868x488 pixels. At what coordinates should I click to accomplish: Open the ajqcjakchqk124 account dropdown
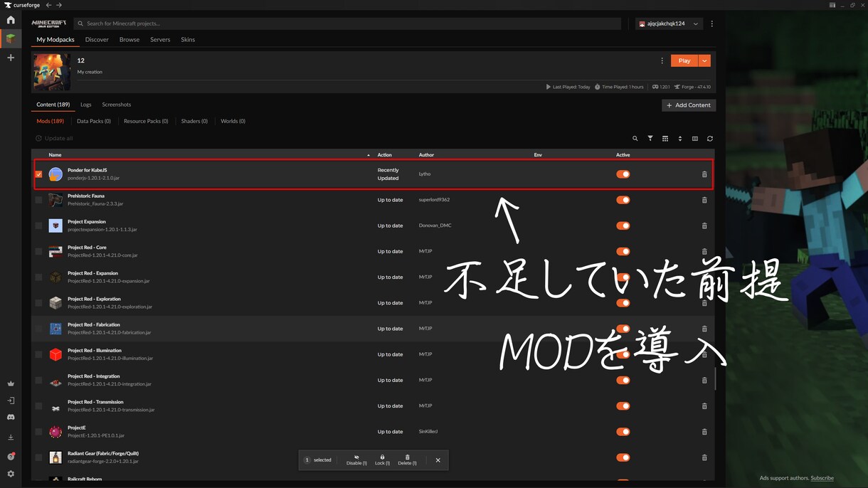tap(669, 23)
